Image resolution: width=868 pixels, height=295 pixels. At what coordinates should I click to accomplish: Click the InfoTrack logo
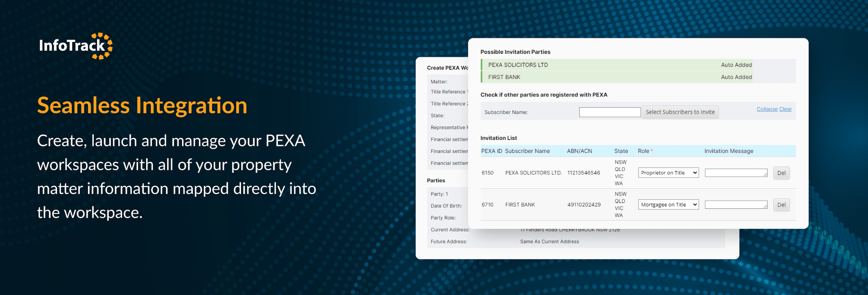[76, 46]
